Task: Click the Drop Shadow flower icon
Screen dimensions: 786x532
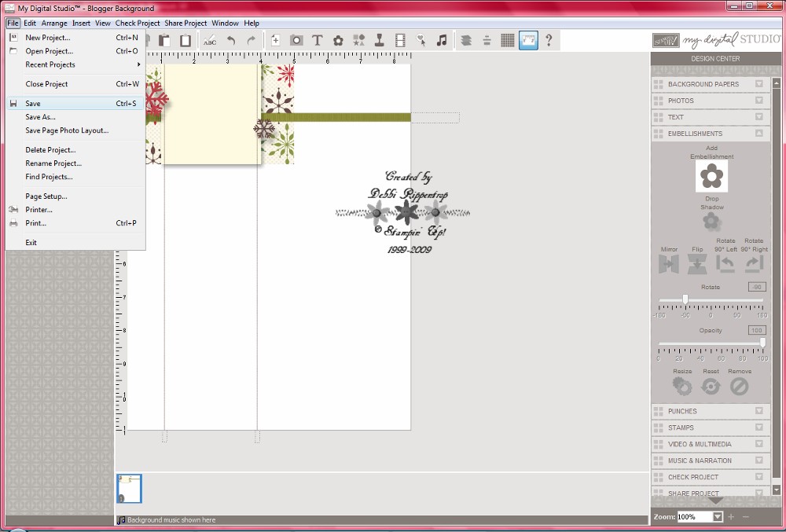Action: pos(711,221)
